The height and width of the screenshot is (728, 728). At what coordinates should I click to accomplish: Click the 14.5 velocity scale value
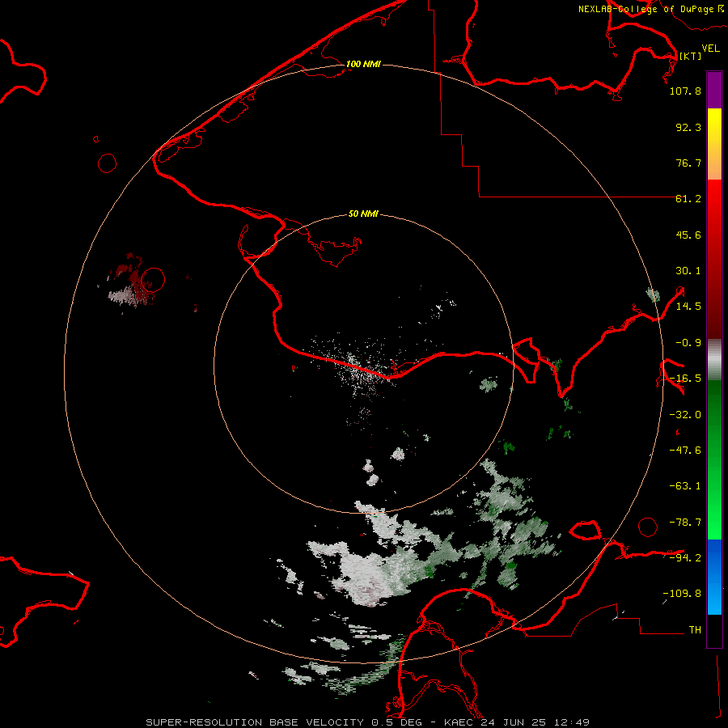pos(688,307)
